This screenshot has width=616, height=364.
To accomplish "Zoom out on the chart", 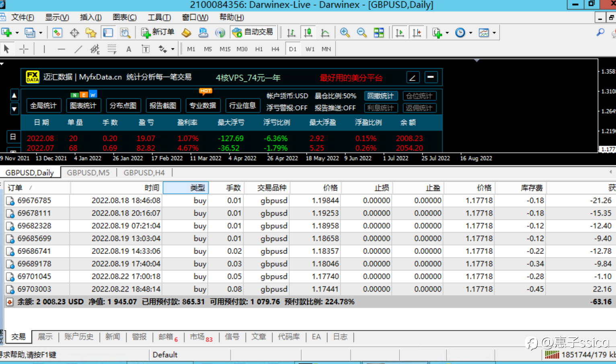I will point(361,33).
